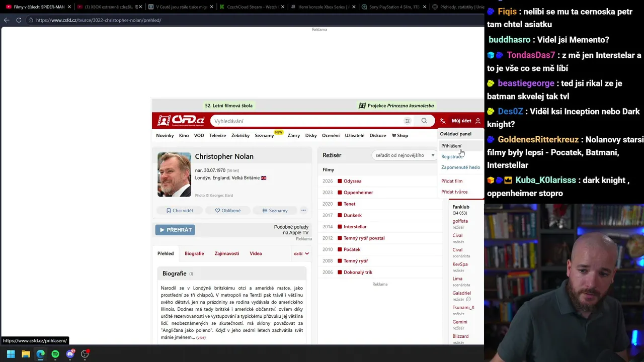Select Přihlášení in the account dropdown
The height and width of the screenshot is (362, 644).
click(451, 146)
